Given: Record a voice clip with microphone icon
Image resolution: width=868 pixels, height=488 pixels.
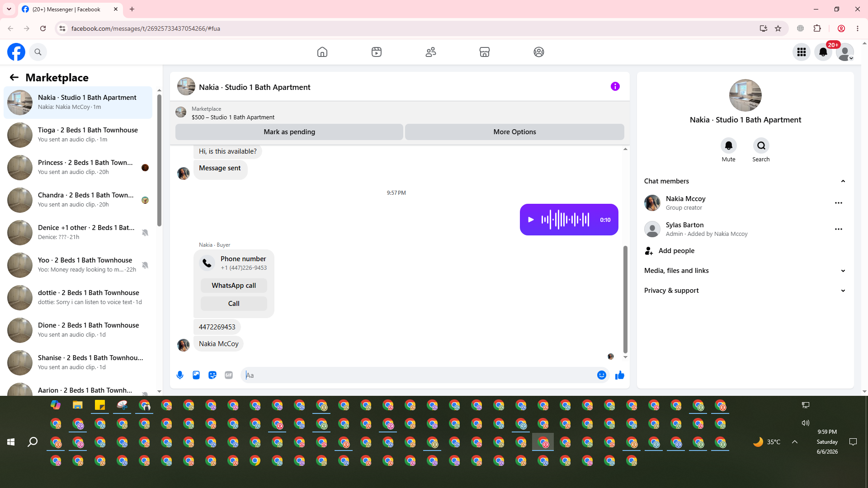Looking at the screenshot, I should click(x=180, y=375).
